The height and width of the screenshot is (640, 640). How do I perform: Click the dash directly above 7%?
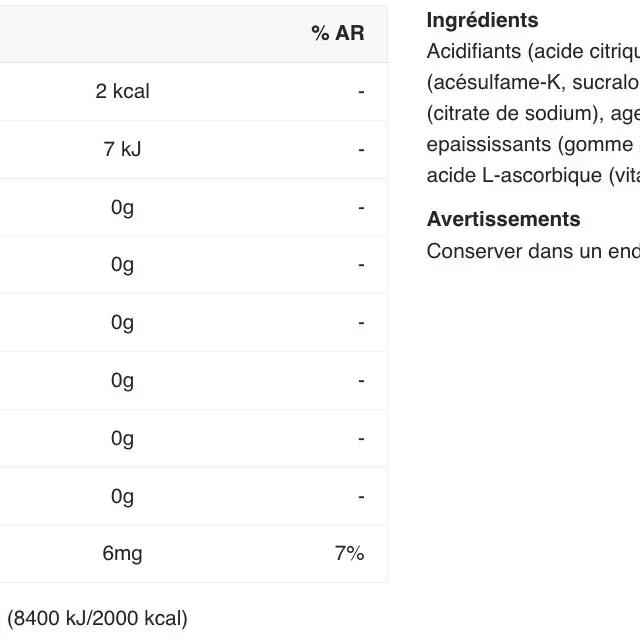pos(361,496)
